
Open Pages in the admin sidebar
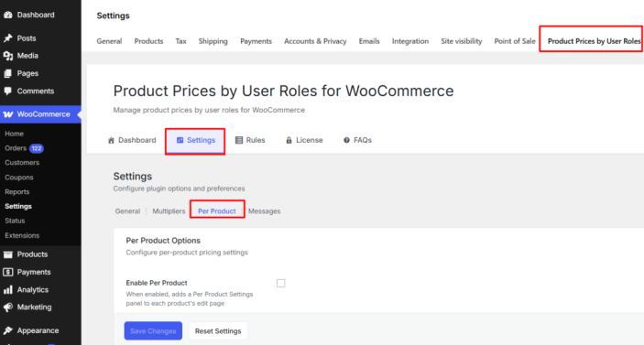(27, 73)
